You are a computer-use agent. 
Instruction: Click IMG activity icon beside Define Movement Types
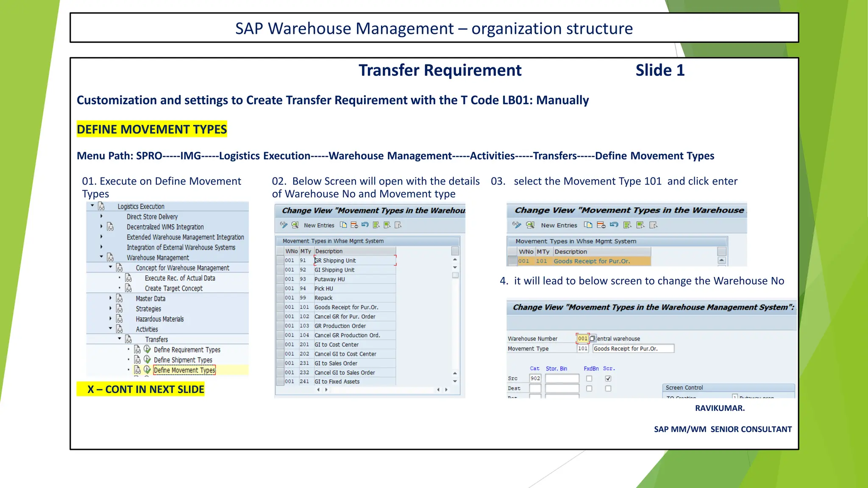pos(147,370)
